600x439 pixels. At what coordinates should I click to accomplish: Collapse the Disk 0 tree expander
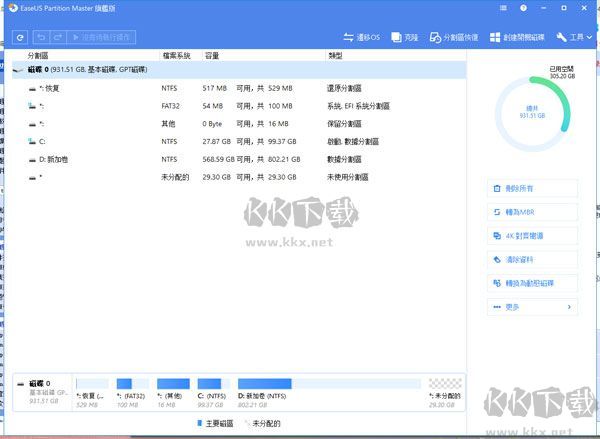[x=18, y=70]
